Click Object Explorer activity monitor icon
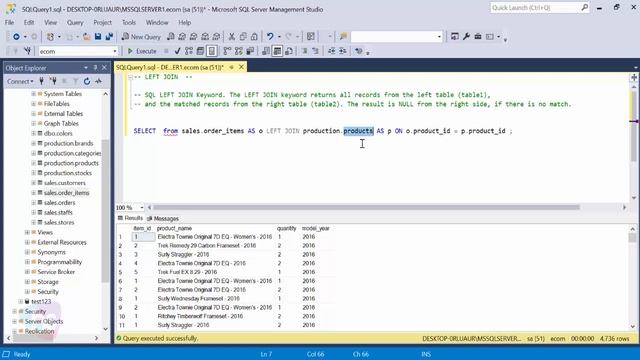640x360 pixels. 98,81
